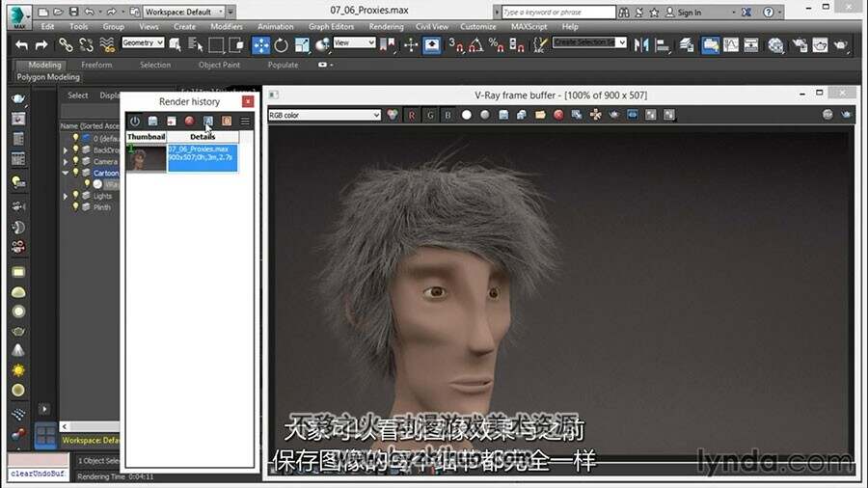This screenshot has width=868, height=488.
Task: Set render history image as A
Action: tap(208, 121)
